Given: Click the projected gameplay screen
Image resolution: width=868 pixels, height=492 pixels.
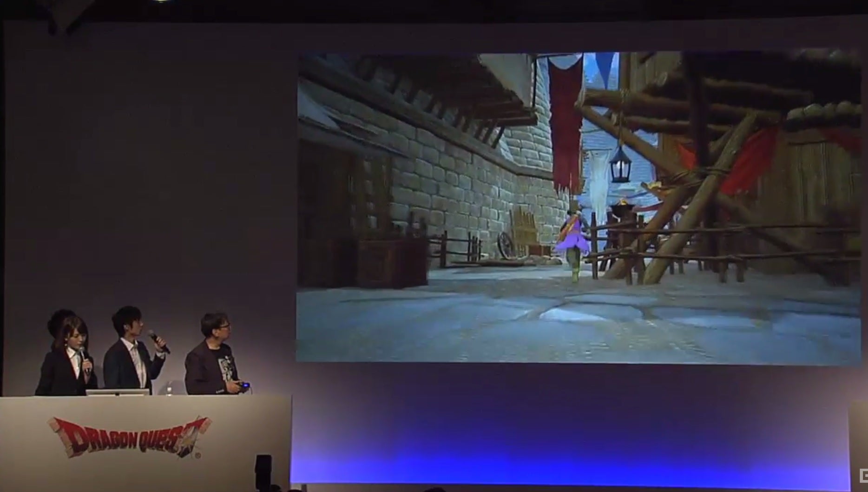Looking at the screenshot, I should tap(579, 207).
